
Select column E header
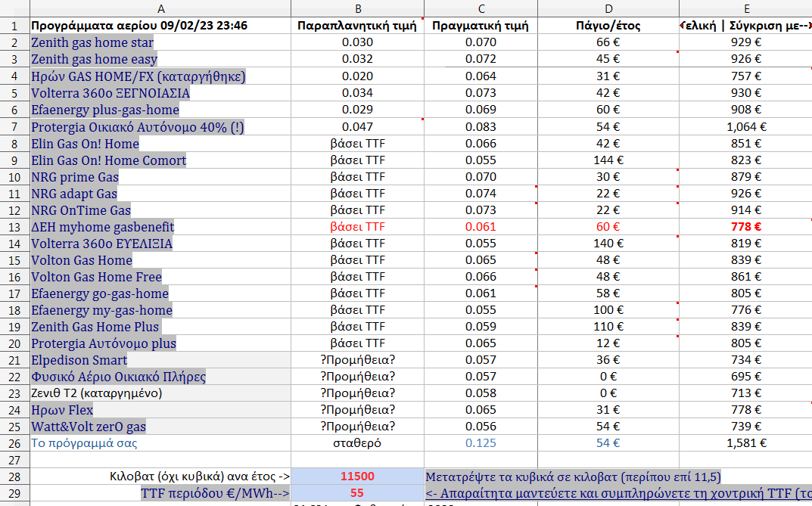[x=745, y=8]
